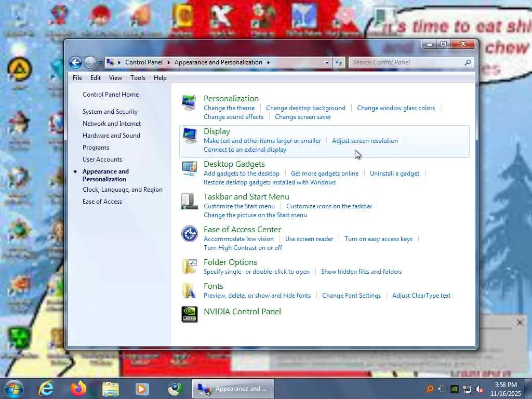This screenshot has width=532, height=399.
Task: Open the address bar history dropdown
Action: (327, 62)
